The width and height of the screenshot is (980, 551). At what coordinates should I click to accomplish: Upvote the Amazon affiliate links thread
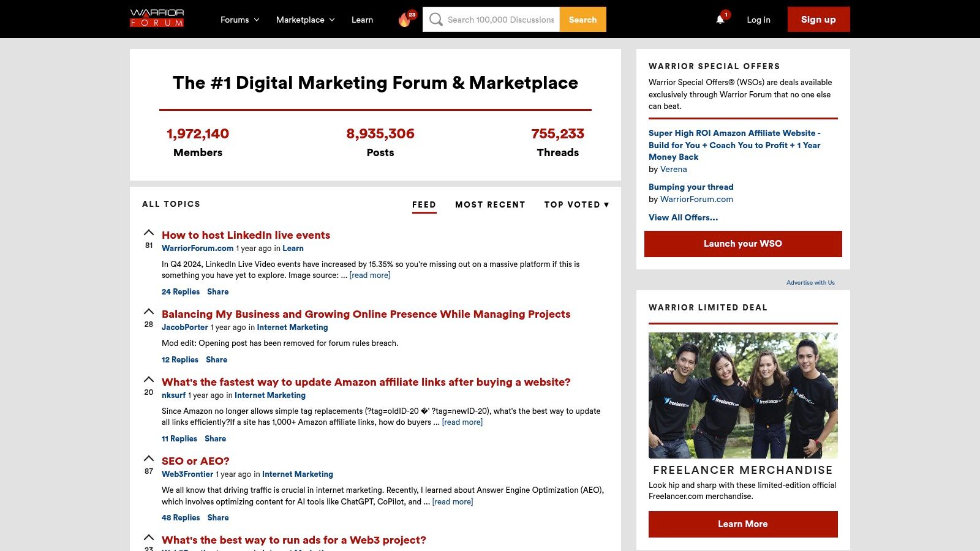(148, 380)
